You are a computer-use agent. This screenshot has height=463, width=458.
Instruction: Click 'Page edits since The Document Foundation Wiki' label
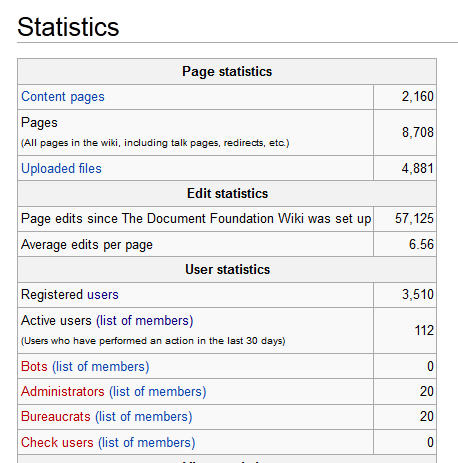196,219
